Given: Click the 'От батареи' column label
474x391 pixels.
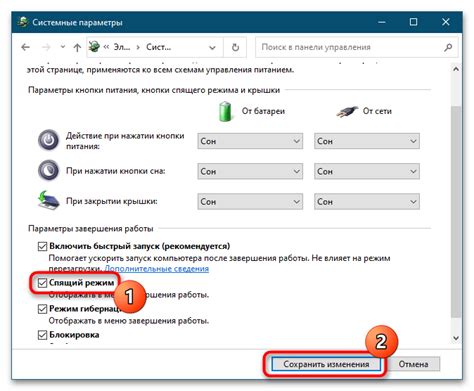Looking at the screenshot, I should tap(263, 111).
